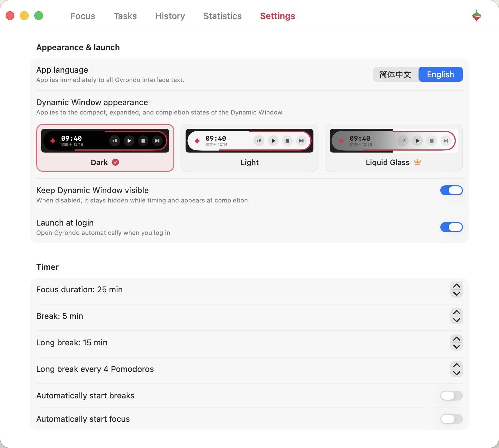Click stop icon in Dark theme preview
This screenshot has height=448, width=499.
(143, 141)
